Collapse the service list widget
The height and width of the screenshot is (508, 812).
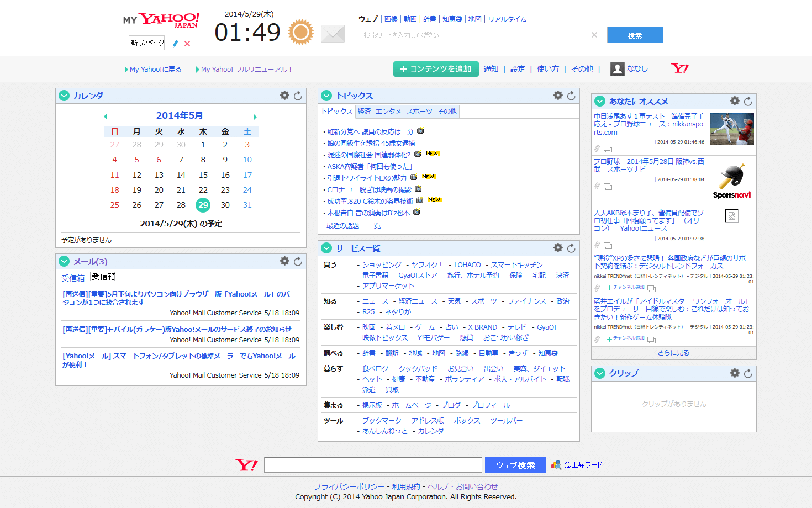tap(326, 248)
